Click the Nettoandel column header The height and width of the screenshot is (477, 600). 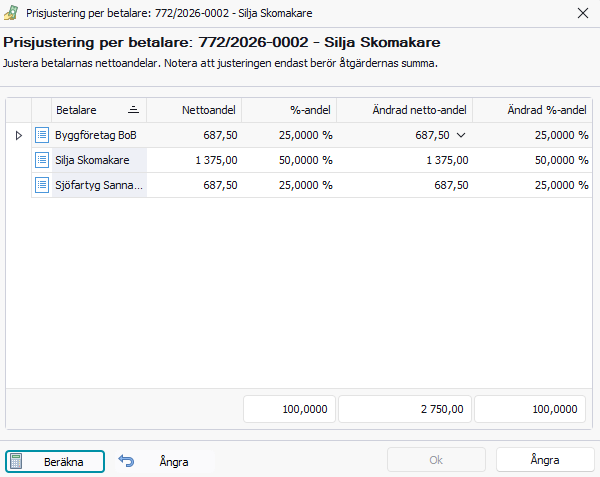[x=194, y=110]
